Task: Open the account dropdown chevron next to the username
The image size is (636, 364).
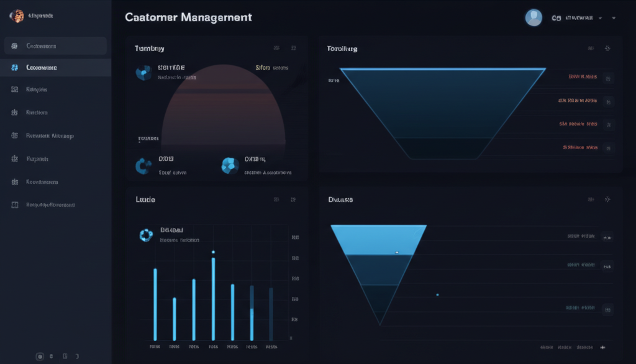Action: [600, 19]
